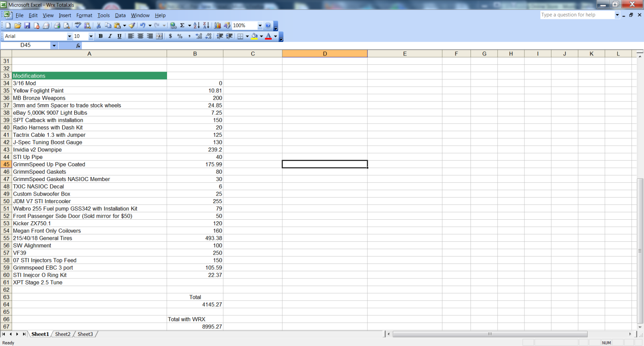The width and height of the screenshot is (644, 346).
Task: Click the vertical scrollbar thumb
Action: pyautogui.click(x=640, y=251)
